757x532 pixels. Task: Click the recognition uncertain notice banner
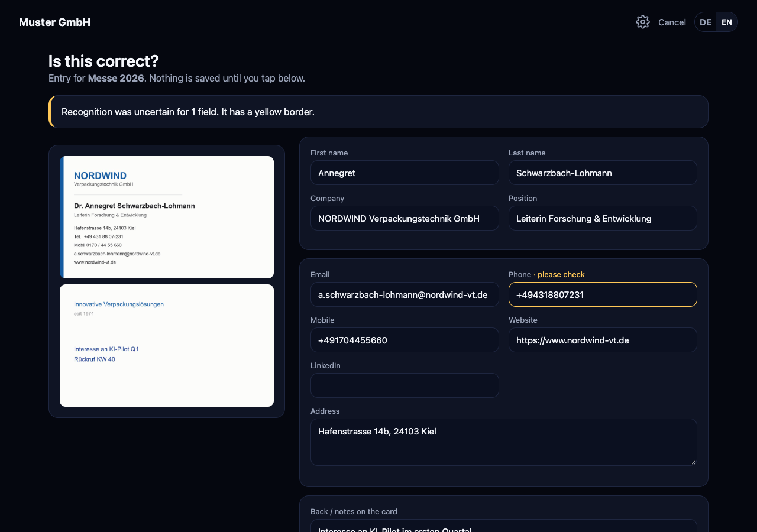[378, 112]
